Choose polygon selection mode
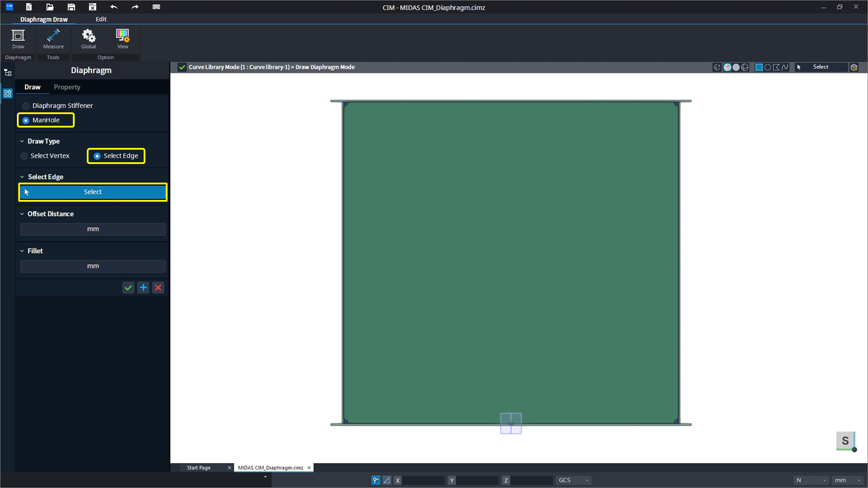Image resolution: width=868 pixels, height=488 pixels. [x=776, y=67]
